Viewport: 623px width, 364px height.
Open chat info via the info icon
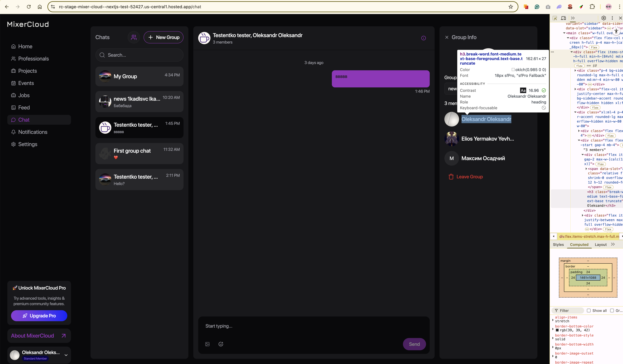pos(423,38)
